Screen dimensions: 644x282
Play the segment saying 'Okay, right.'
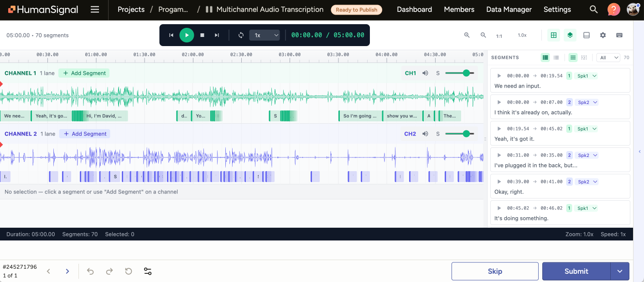pos(499,182)
